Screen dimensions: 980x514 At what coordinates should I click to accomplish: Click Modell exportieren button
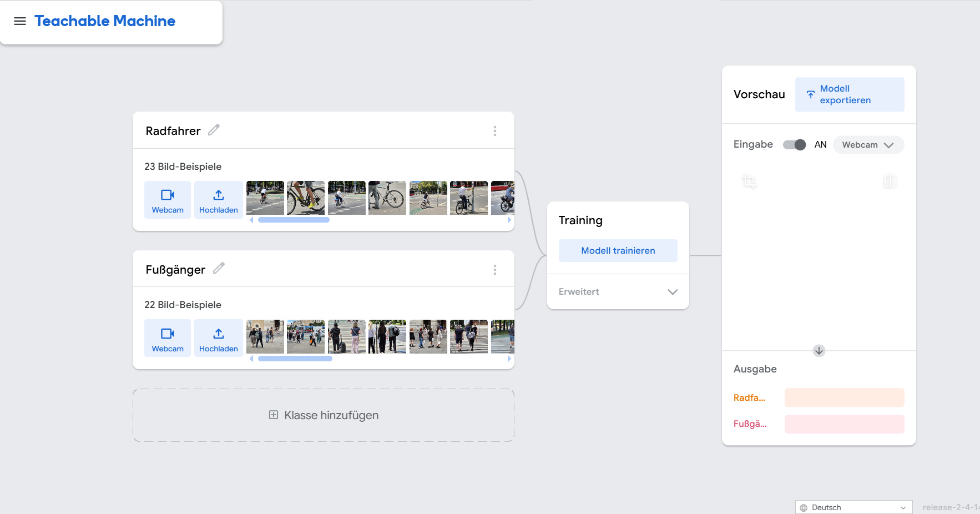click(x=850, y=94)
